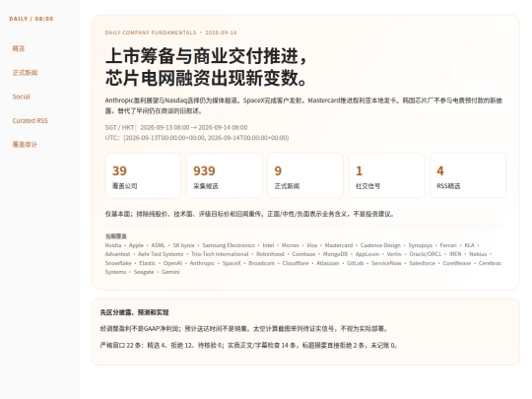Click the disclaimer line starting 仅基本面
The height and width of the screenshot is (399, 532).
[x=249, y=214]
